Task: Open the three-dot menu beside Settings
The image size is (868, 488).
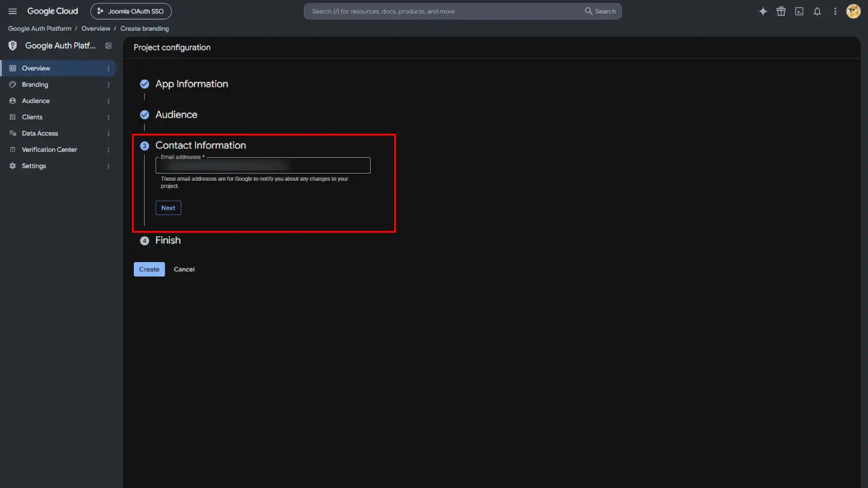Action: pyautogui.click(x=108, y=166)
